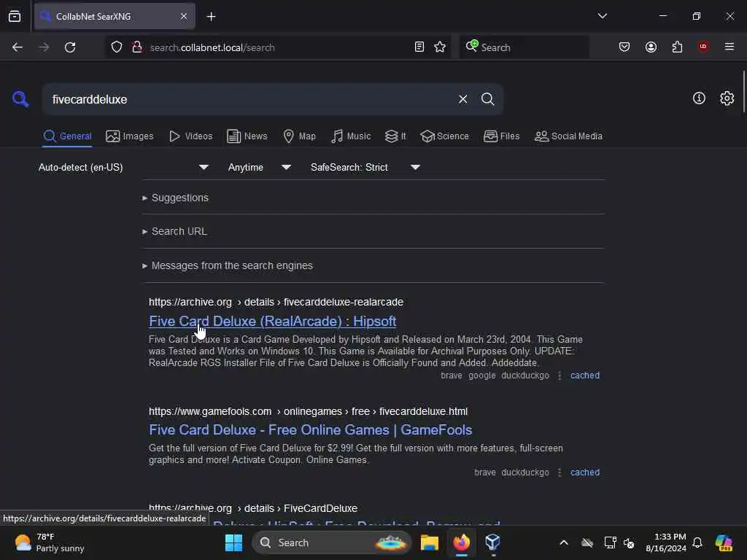This screenshot has height=560, width=747.
Task: Click archive.org fivecarddeluxe-realarcade URL breadcrumb
Action: click(x=276, y=303)
